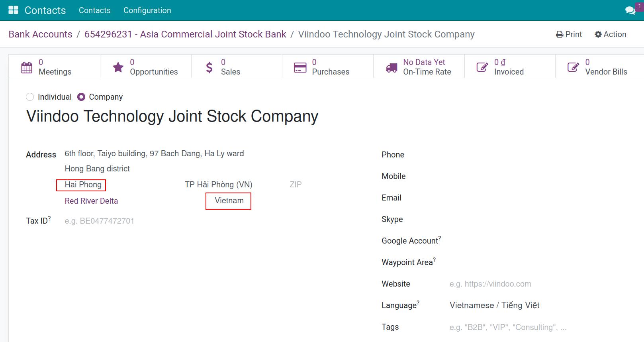Click the On-Time Rate truck icon

391,68
